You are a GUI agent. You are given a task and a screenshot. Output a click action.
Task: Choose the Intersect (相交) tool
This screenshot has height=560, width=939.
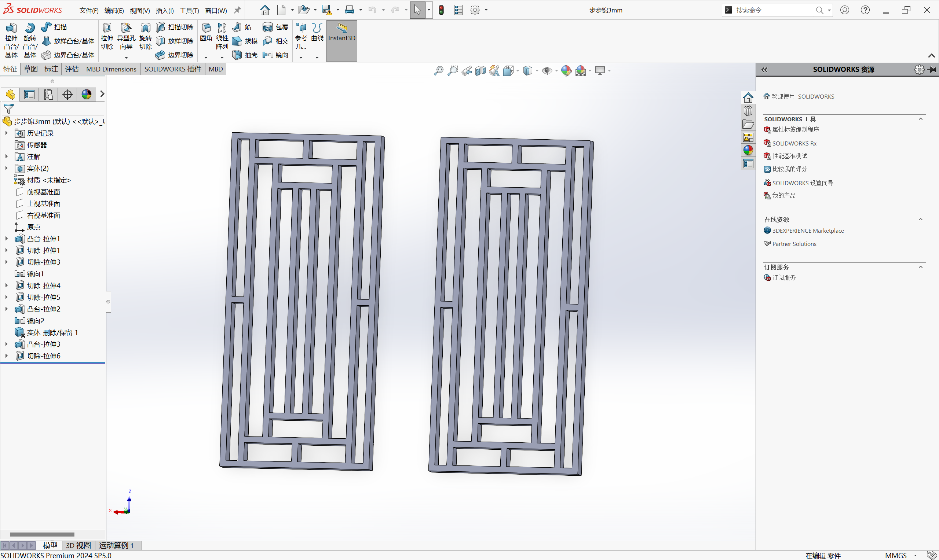click(275, 41)
